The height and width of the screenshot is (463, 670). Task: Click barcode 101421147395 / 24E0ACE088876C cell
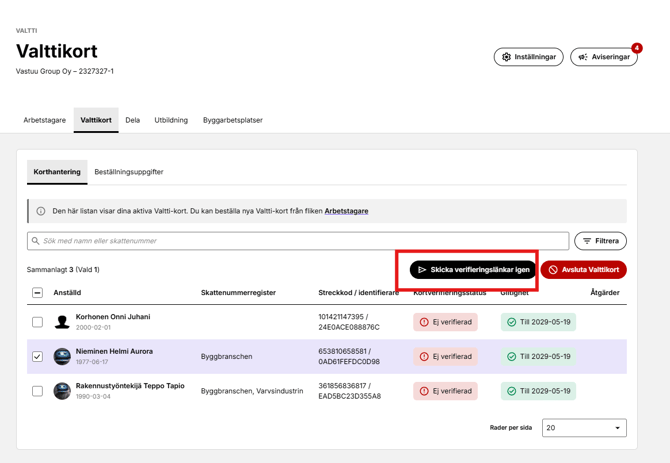pyautogui.click(x=349, y=322)
